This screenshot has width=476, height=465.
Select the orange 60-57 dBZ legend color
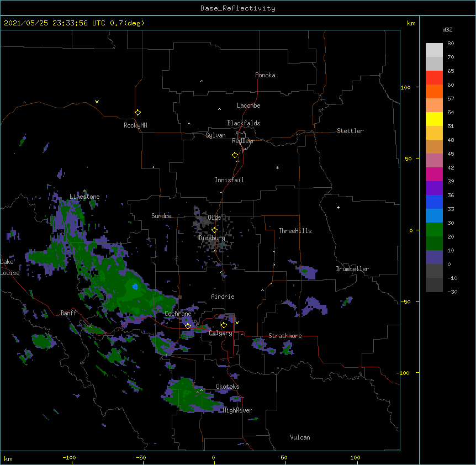coord(434,91)
